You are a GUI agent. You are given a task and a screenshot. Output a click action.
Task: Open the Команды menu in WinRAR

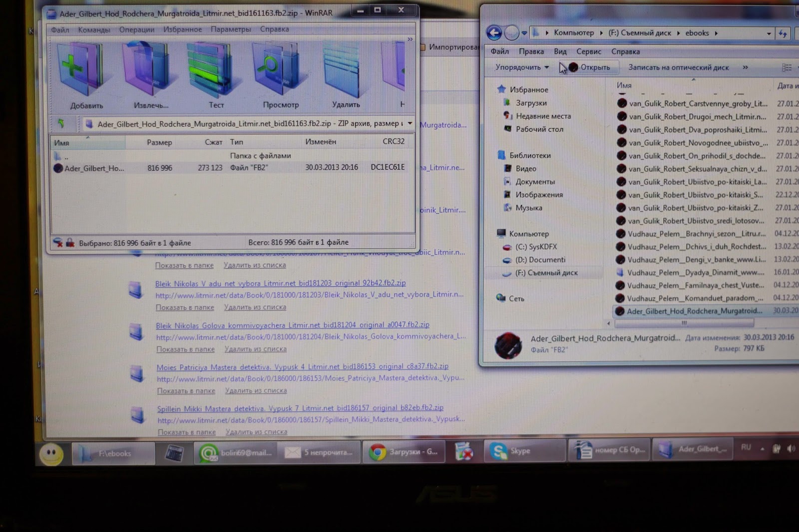94,30
